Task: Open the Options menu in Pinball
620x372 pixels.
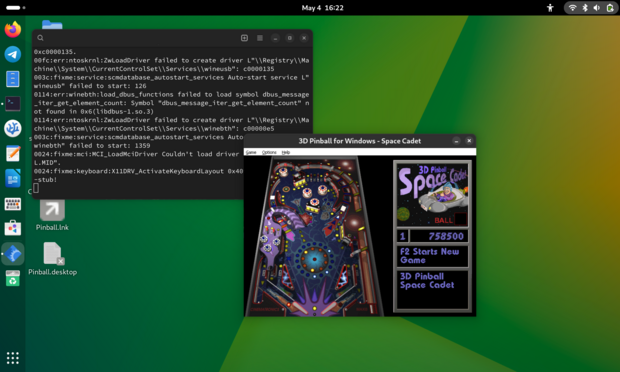Action: tap(269, 152)
